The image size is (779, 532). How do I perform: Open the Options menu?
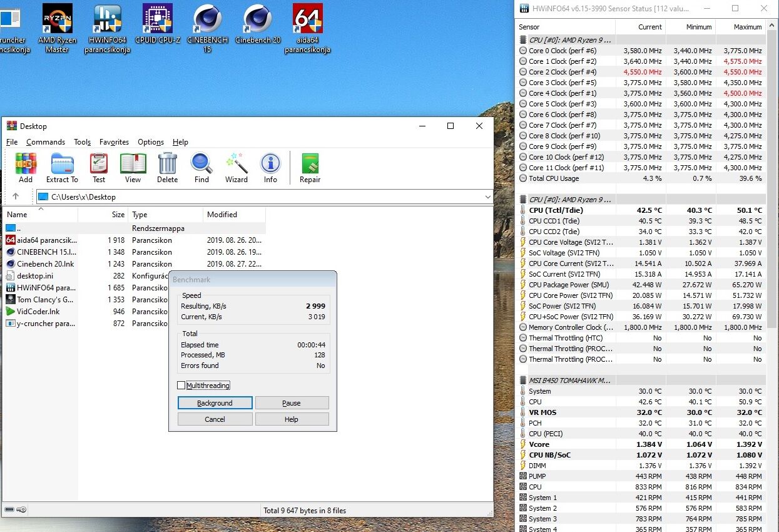tap(151, 142)
